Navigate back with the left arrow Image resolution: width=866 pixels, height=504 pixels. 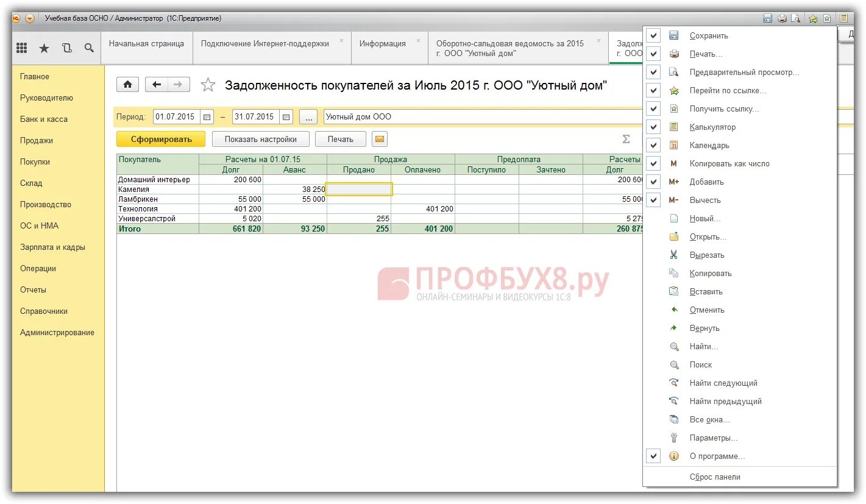click(x=157, y=85)
